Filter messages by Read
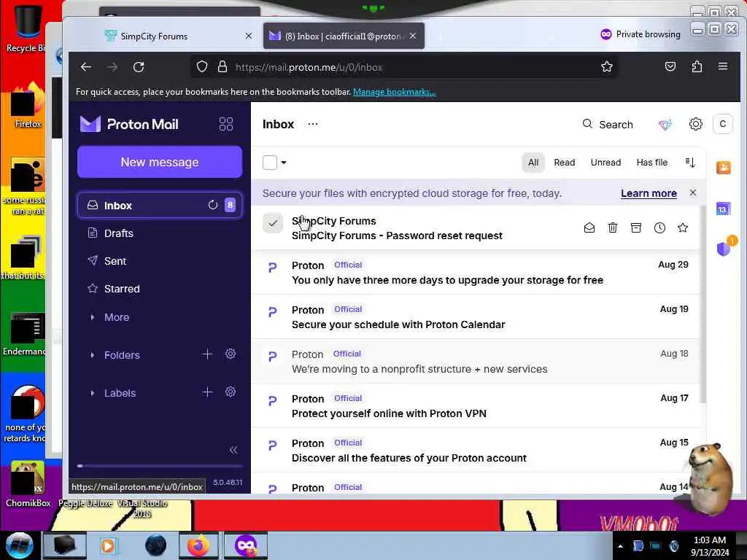Viewport: 747px width, 560px height. point(564,163)
